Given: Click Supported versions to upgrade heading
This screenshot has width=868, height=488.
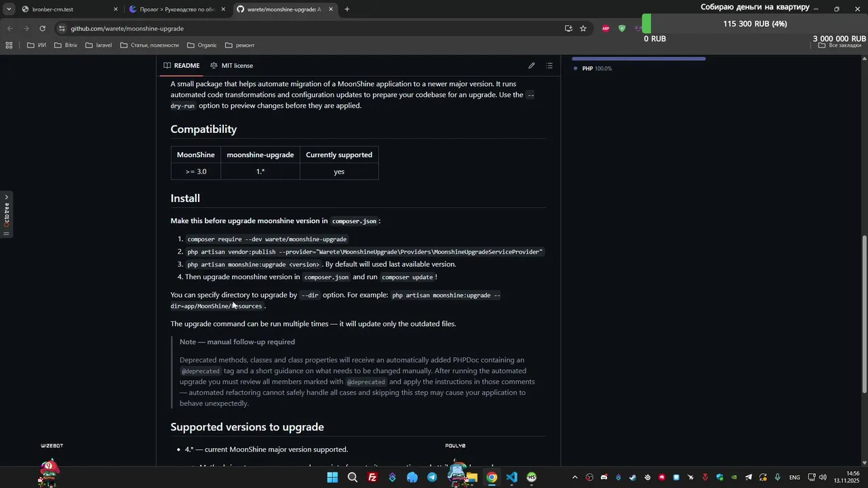Looking at the screenshot, I should 247,427.
